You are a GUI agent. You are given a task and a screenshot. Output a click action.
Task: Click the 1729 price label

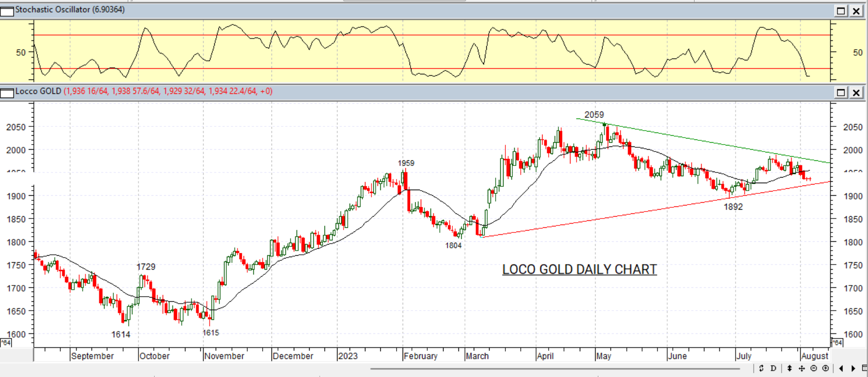pos(146,267)
